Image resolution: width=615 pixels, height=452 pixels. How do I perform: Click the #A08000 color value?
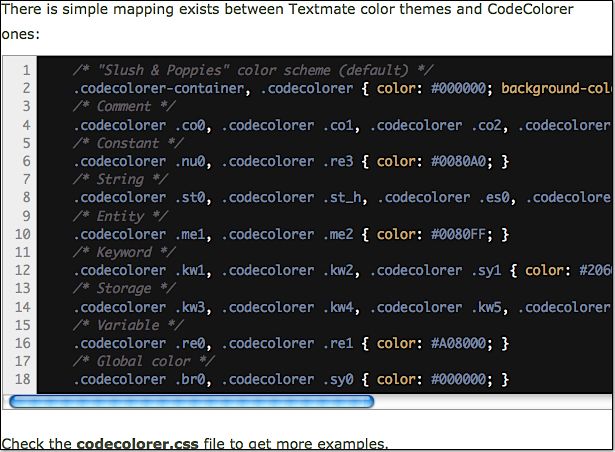click(458, 343)
